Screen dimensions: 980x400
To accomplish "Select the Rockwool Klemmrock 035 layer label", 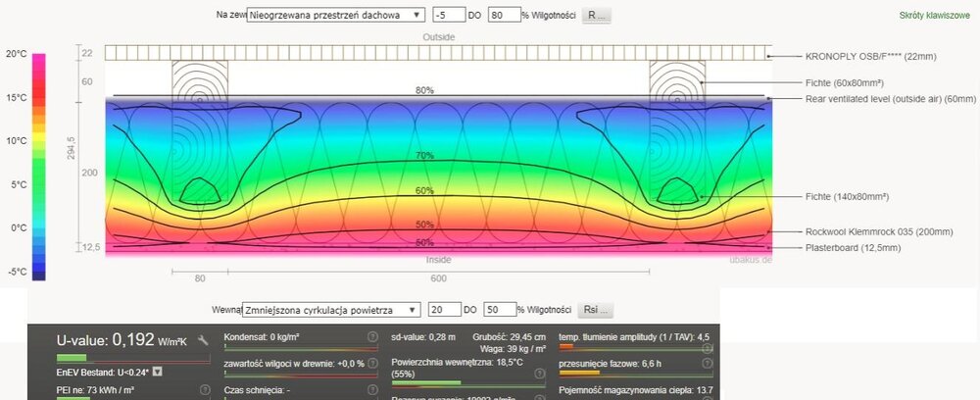I will pyautogui.click(x=857, y=231).
